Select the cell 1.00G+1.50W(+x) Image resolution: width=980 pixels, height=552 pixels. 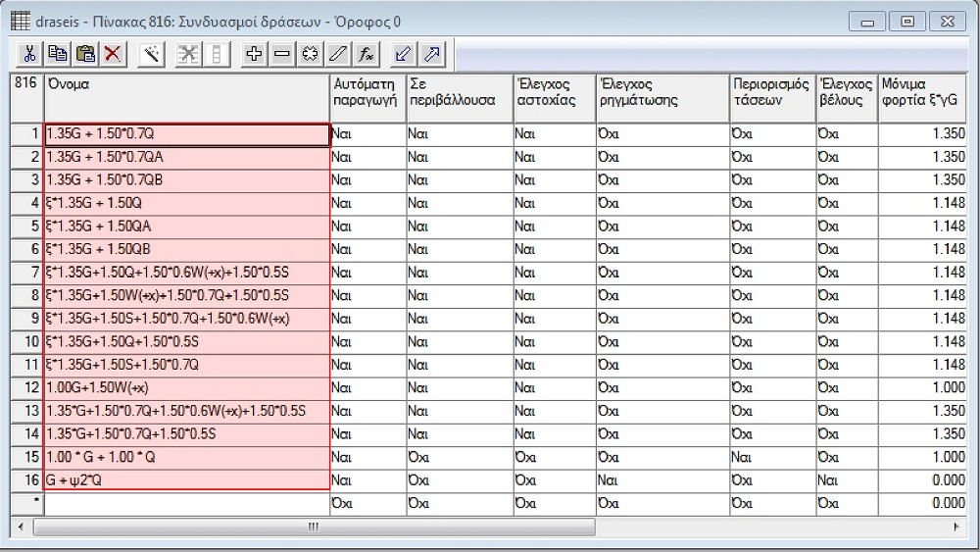tap(186, 388)
